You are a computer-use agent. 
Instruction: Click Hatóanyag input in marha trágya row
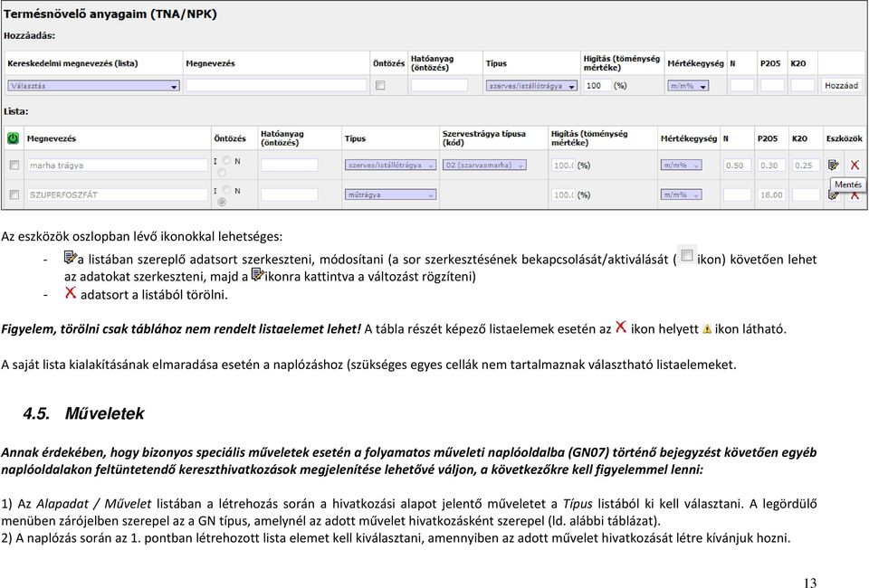[x=290, y=165]
